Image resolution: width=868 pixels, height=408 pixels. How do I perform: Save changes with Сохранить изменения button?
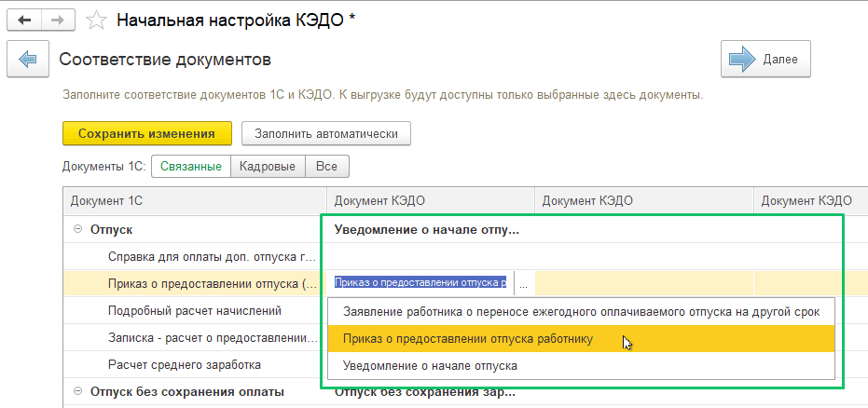[146, 134]
